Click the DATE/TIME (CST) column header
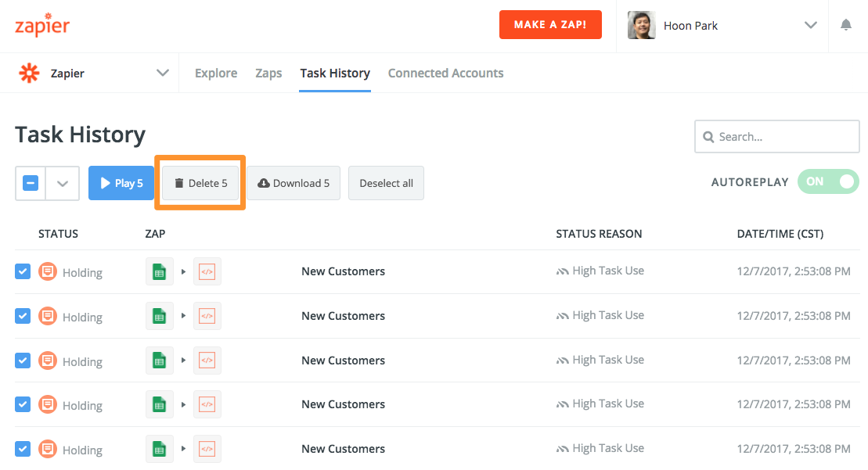Viewport: 868px width, 470px height. [780, 234]
